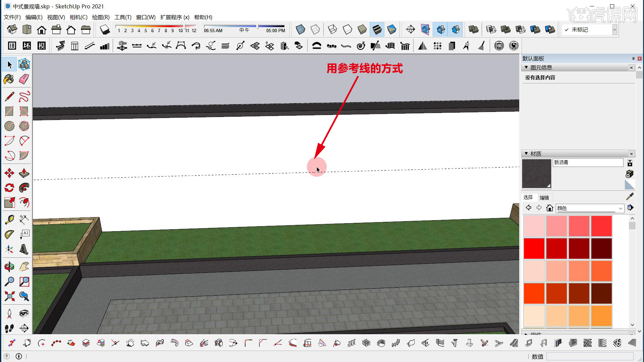644x362 pixels.
Task: Choose the pink Eraser tool
Action: 24,79
